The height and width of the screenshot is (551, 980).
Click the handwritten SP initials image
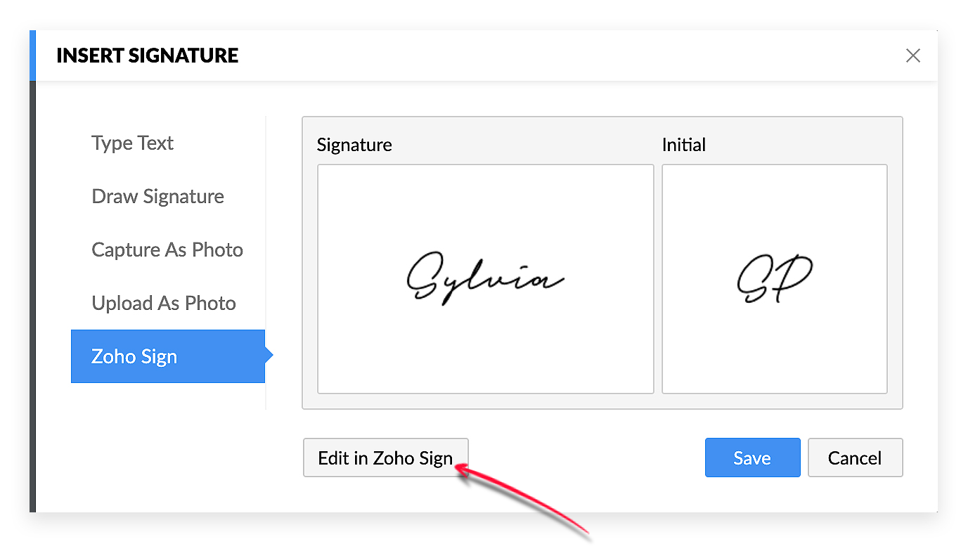775,279
